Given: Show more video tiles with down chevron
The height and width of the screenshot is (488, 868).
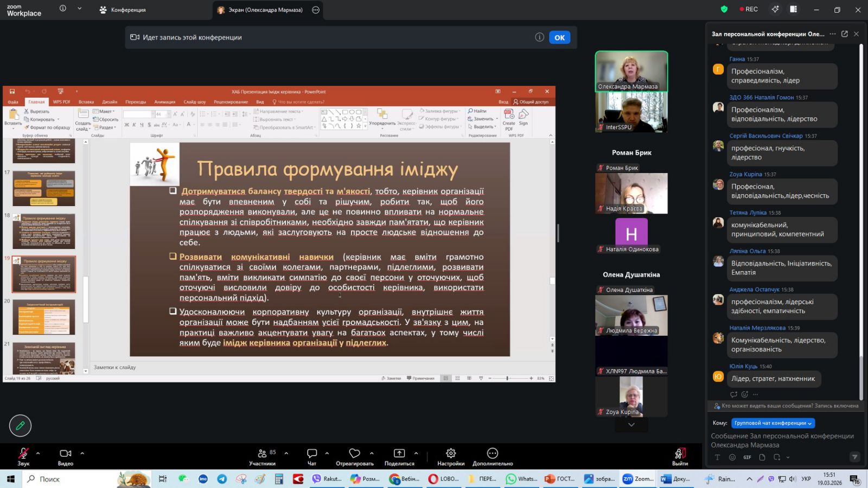Looking at the screenshot, I should point(631,425).
